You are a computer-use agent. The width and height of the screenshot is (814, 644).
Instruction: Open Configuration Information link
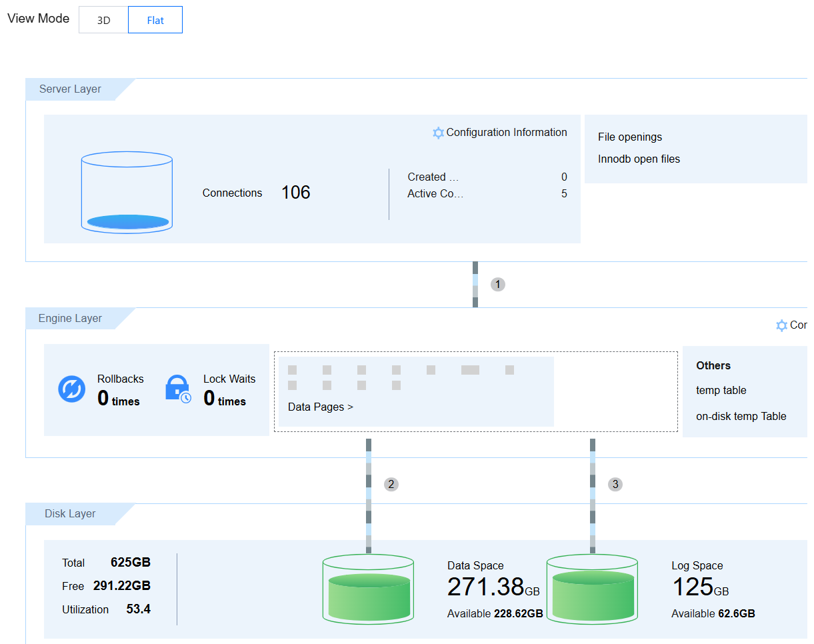coord(507,133)
